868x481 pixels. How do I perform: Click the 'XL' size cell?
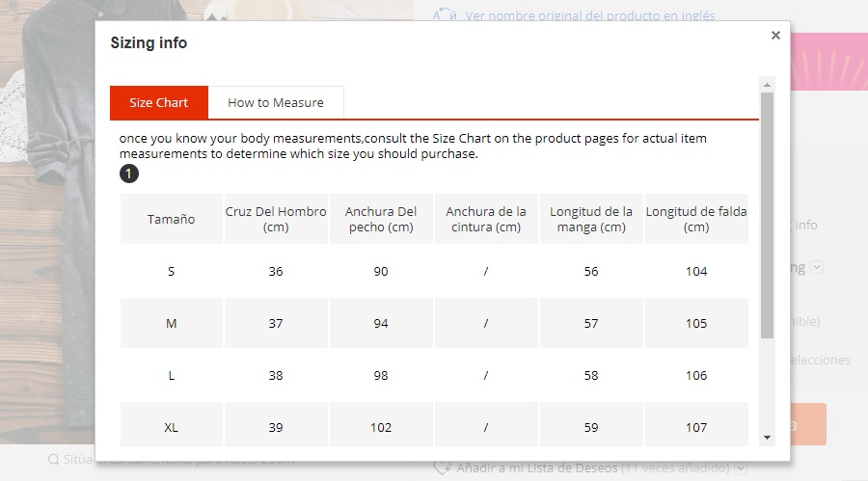tap(172, 427)
